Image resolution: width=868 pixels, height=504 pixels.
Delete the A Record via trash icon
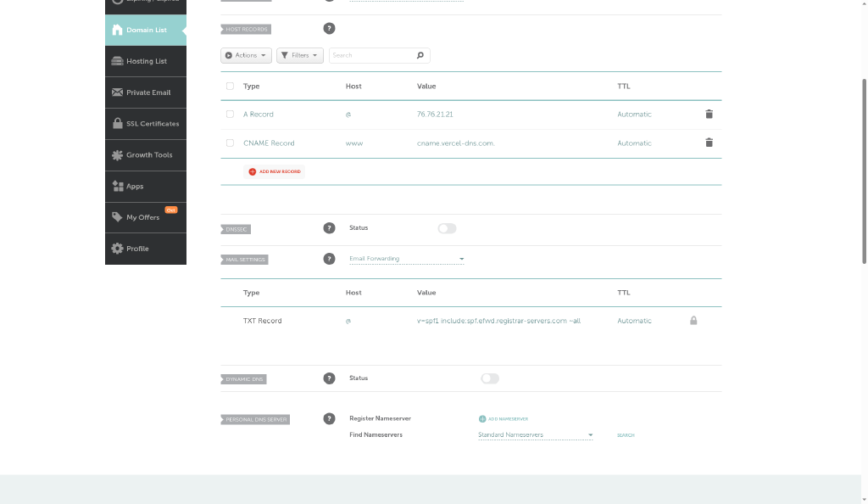pyautogui.click(x=709, y=114)
